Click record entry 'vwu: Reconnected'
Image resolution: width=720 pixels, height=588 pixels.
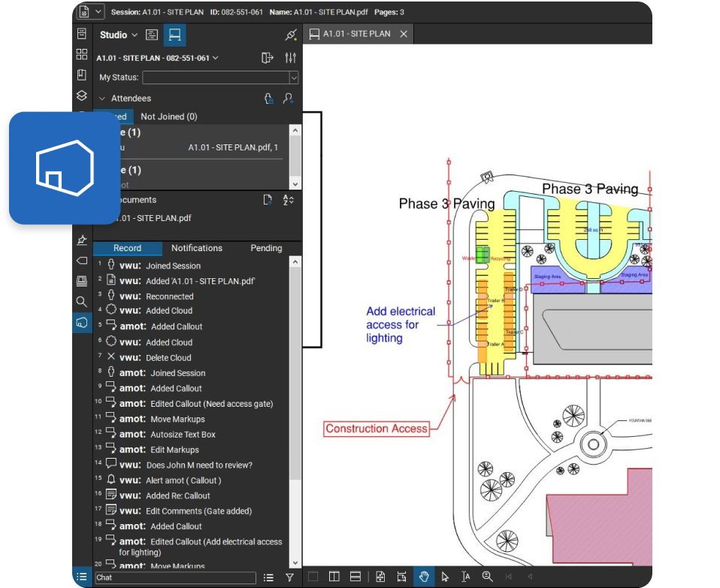click(x=156, y=296)
